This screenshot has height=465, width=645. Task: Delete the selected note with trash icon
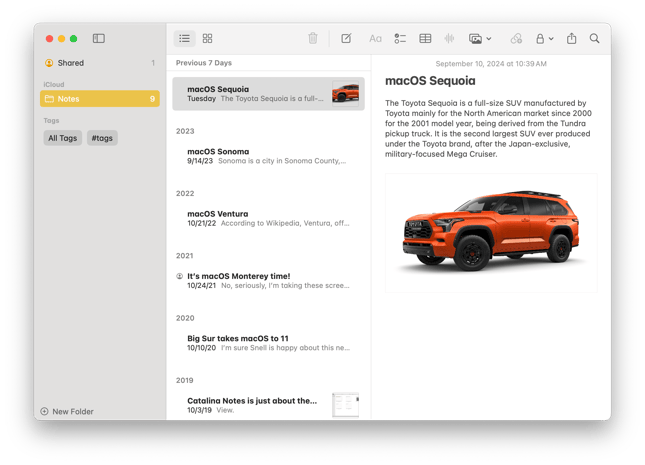pyautogui.click(x=313, y=39)
